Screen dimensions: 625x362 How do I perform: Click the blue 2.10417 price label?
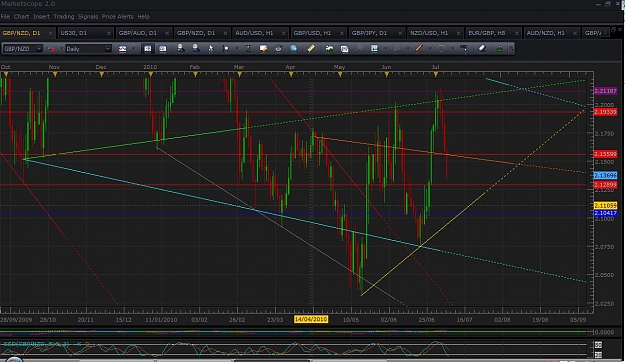pyautogui.click(x=605, y=213)
